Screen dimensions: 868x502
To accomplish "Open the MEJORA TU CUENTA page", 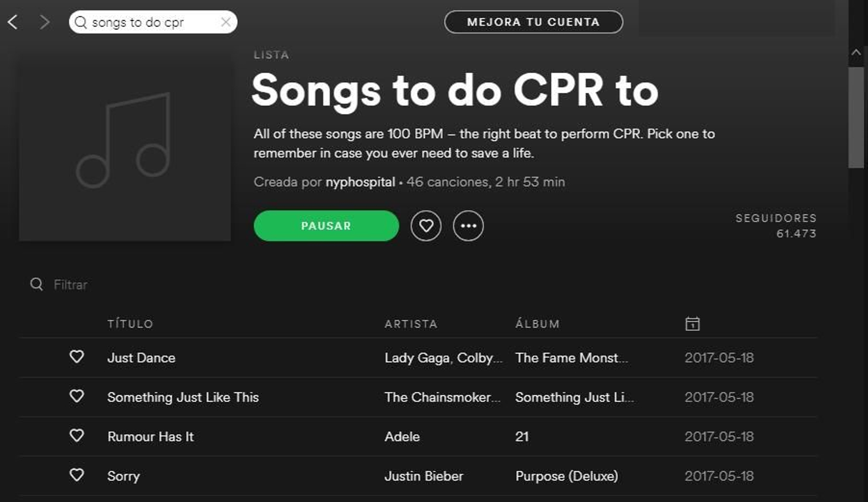I will pyautogui.click(x=533, y=22).
